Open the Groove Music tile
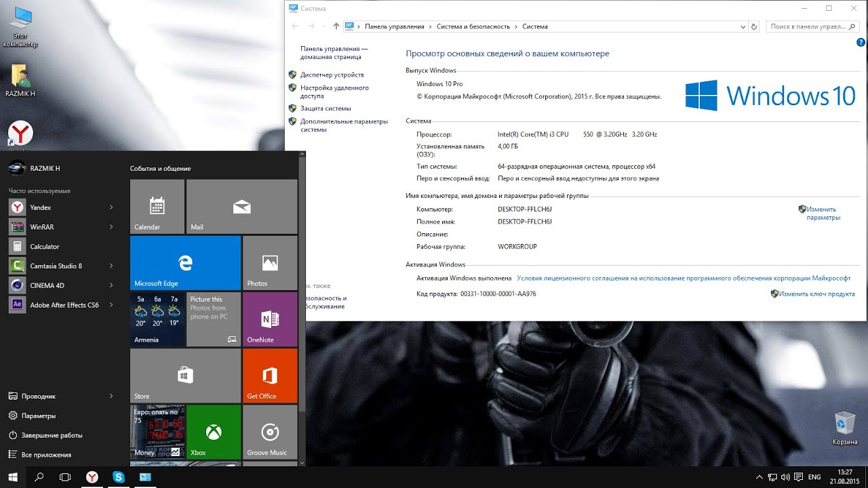 [270, 432]
